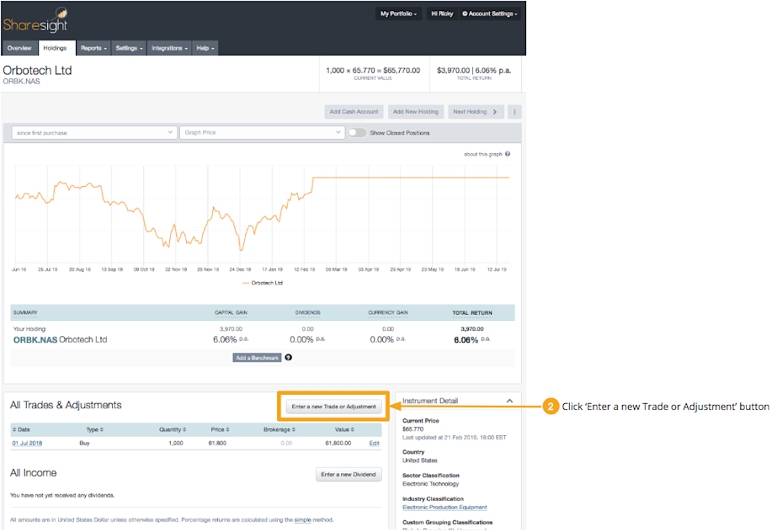Sort trades by Date column

coord(21,429)
